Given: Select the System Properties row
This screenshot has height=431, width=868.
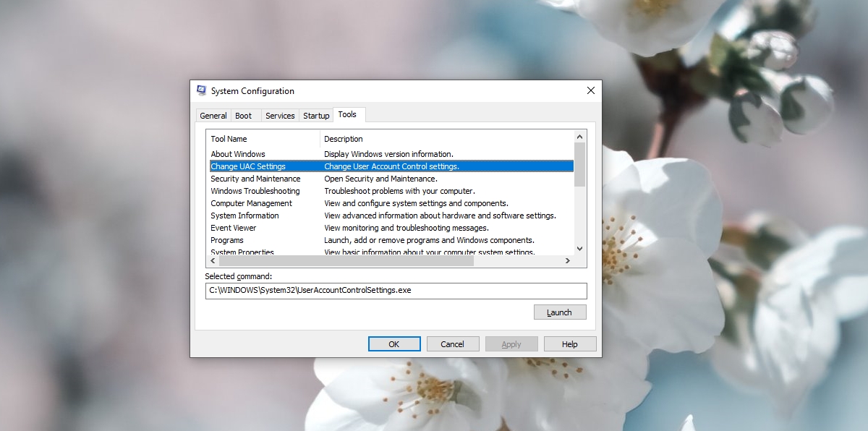Looking at the screenshot, I should [x=391, y=252].
